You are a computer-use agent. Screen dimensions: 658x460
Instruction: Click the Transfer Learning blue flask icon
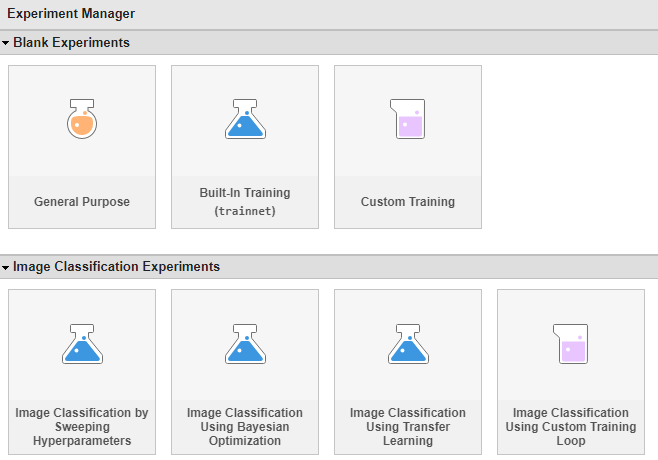pos(408,344)
